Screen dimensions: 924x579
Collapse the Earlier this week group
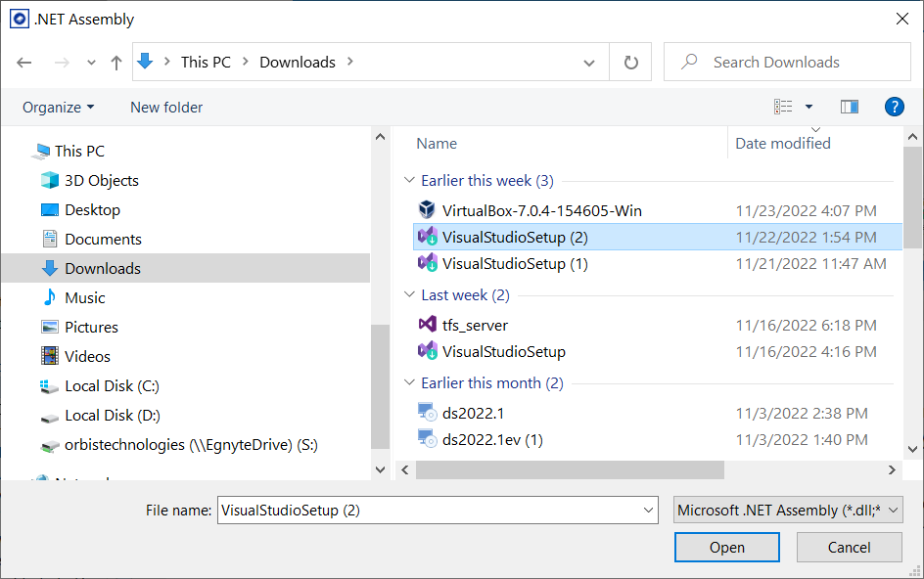click(x=409, y=180)
